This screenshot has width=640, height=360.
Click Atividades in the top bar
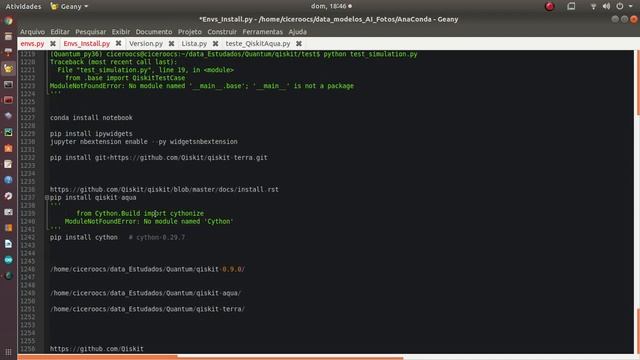[x=23, y=6]
